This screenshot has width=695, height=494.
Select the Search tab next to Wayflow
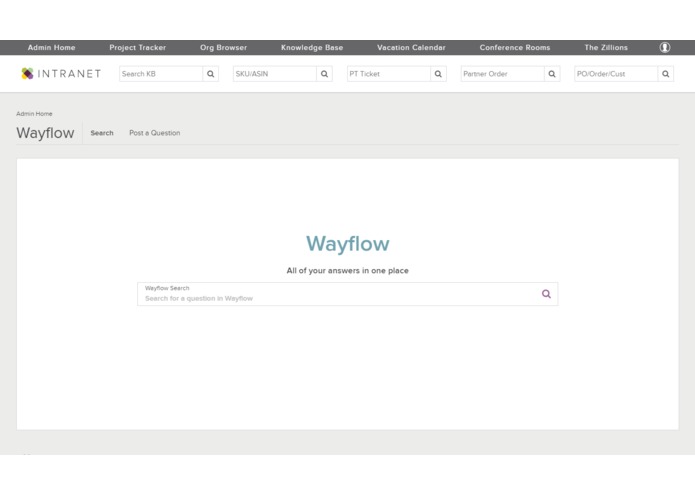[102, 133]
